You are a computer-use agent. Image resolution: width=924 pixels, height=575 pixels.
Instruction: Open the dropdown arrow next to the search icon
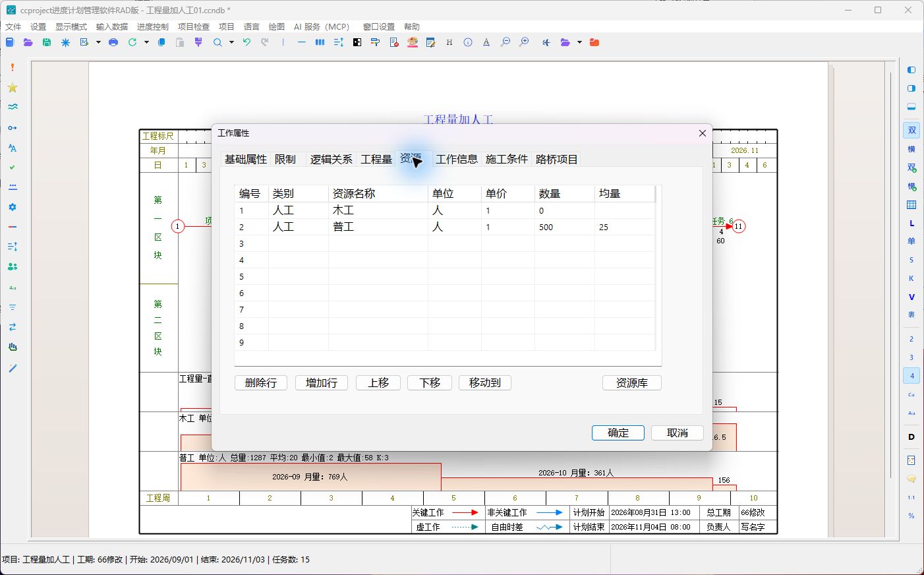coord(231,42)
